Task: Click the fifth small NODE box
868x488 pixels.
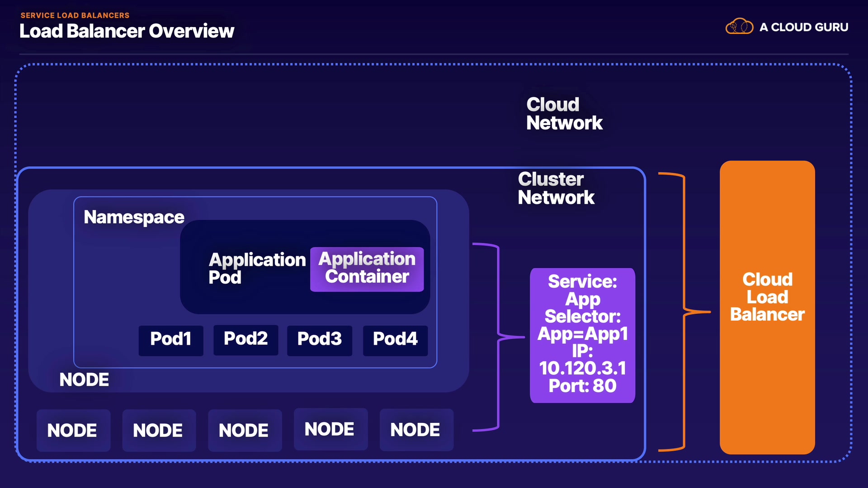Action: 416,430
